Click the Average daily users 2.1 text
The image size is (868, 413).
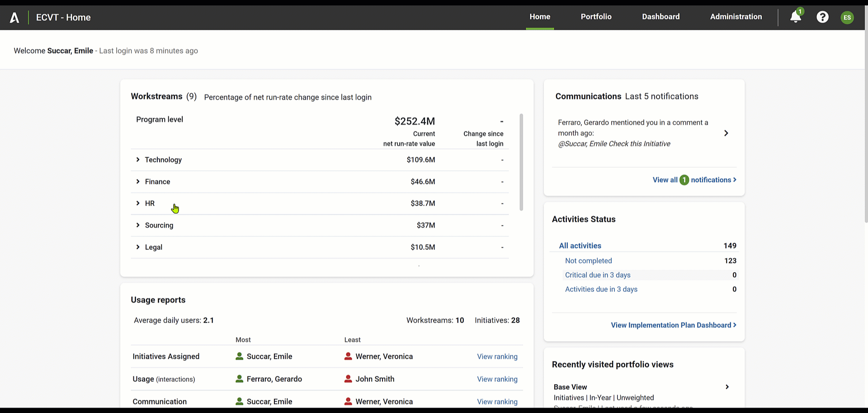tap(174, 320)
